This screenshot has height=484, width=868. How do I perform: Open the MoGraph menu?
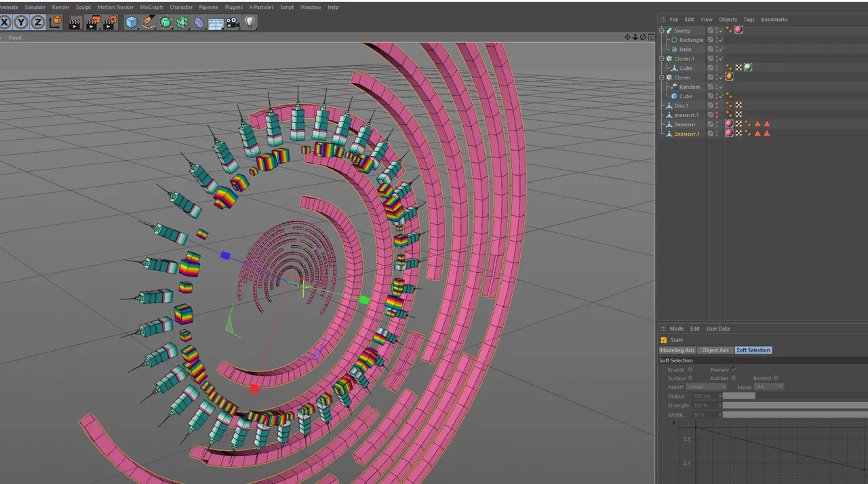coord(151,7)
